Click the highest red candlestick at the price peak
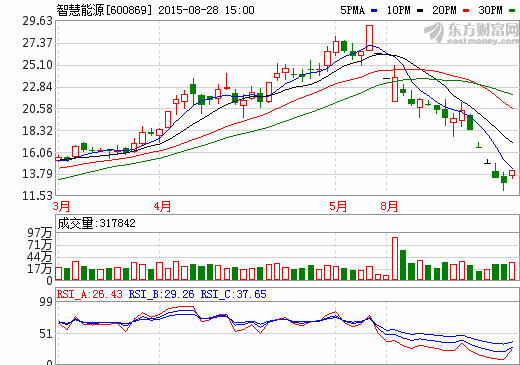 point(369,38)
